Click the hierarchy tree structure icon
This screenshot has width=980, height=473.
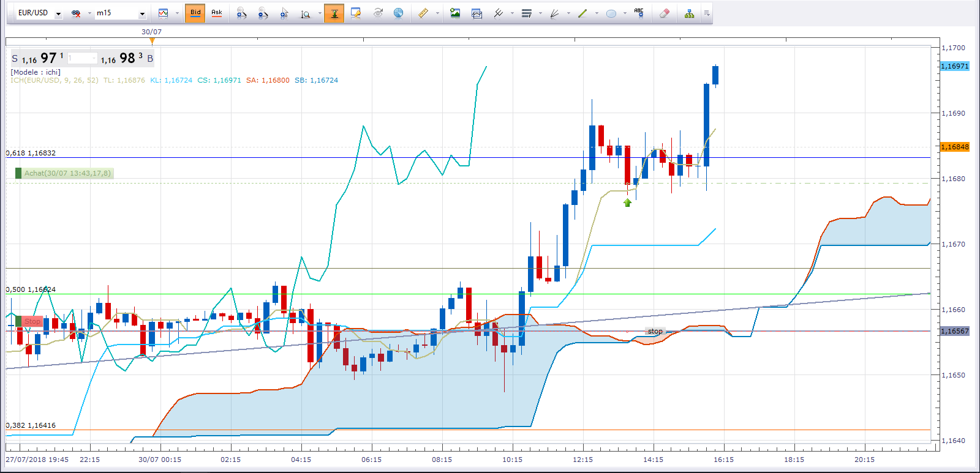(690, 13)
